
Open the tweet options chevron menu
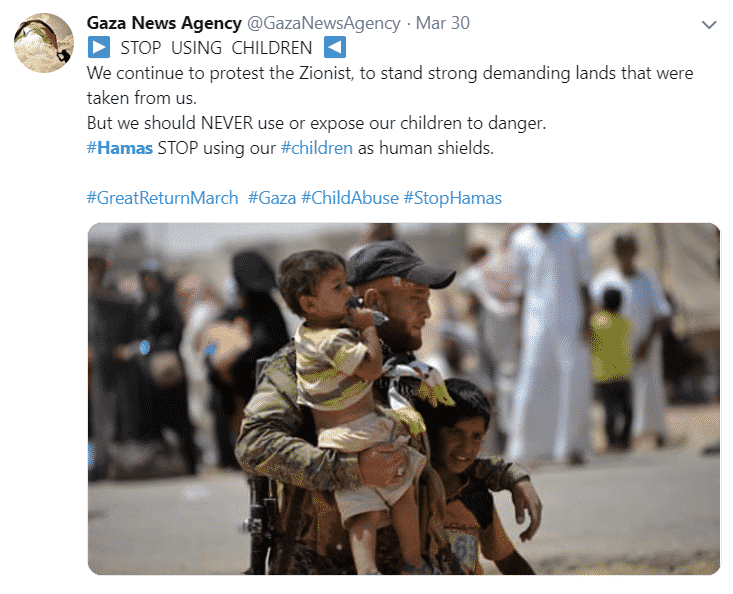pos(709,25)
